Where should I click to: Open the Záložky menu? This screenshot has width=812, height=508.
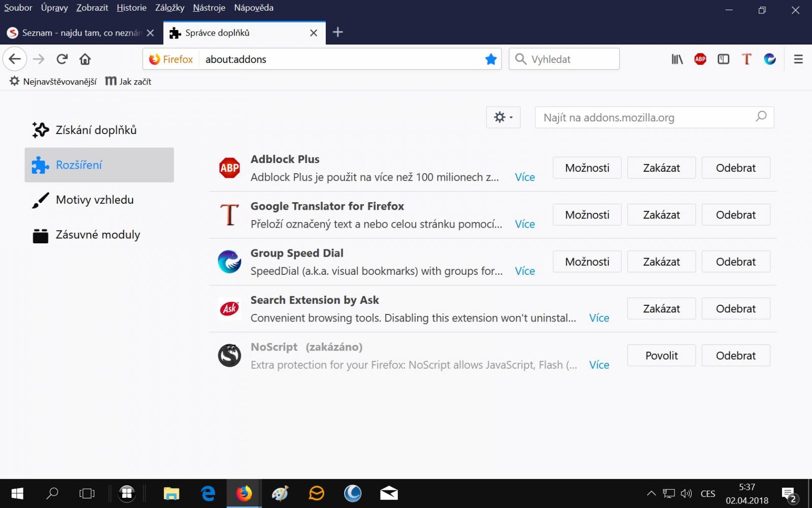(x=170, y=8)
